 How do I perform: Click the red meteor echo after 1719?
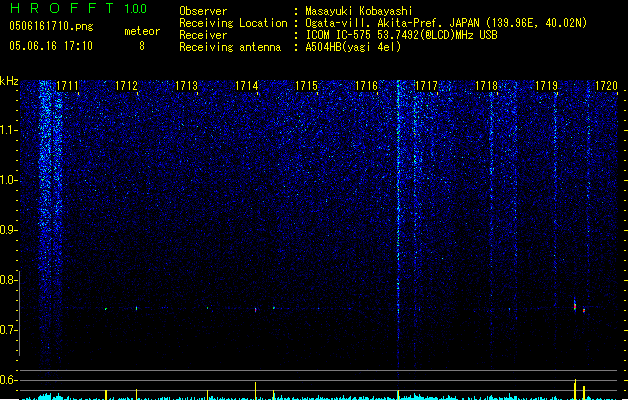pyautogui.click(x=575, y=305)
